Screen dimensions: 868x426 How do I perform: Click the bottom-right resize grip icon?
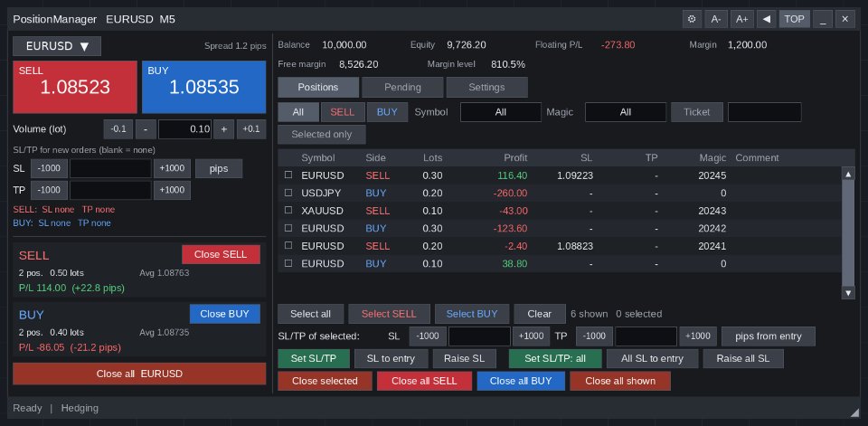click(854, 412)
